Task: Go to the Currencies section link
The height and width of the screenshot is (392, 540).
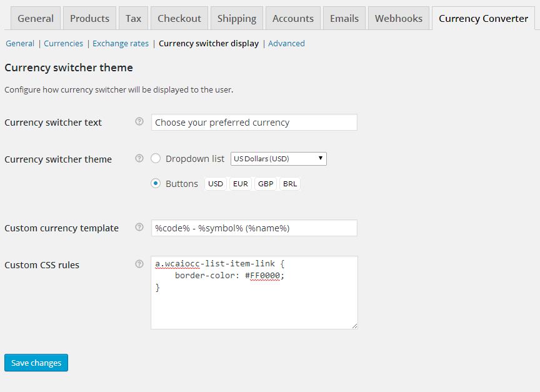Action: tap(63, 44)
